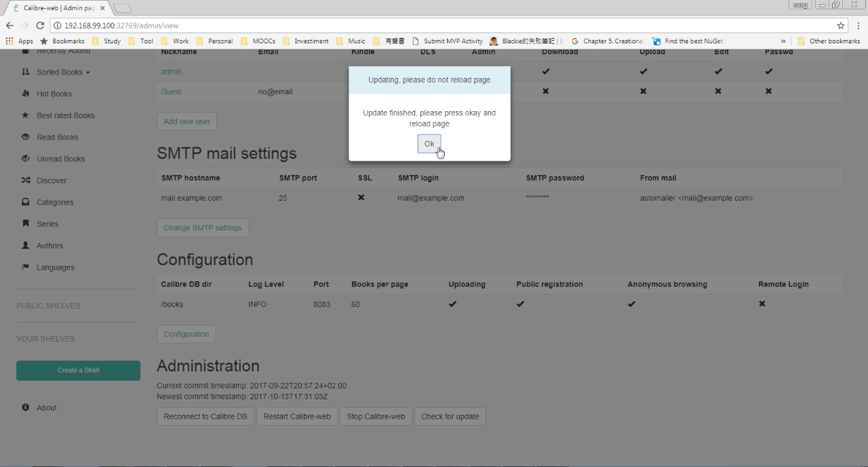Go to Read Books in the sidebar
The height and width of the screenshot is (467, 868).
tap(58, 137)
